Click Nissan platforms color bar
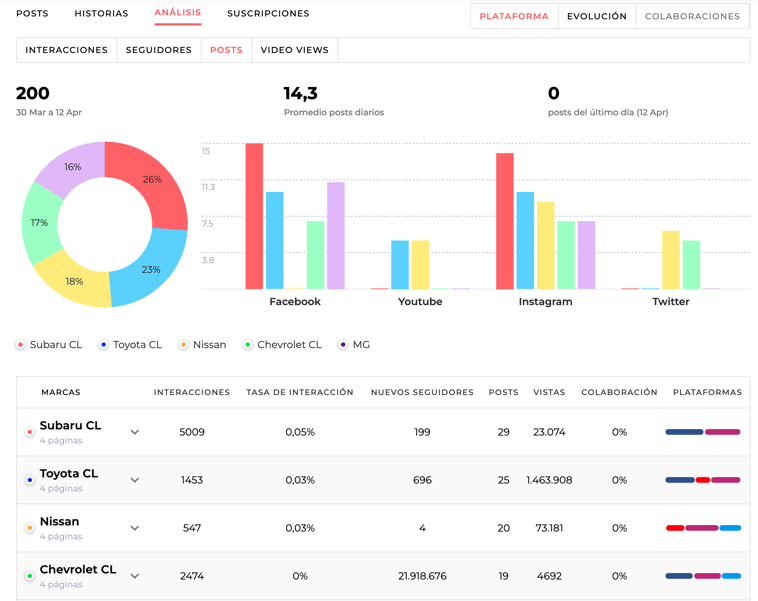 703,528
